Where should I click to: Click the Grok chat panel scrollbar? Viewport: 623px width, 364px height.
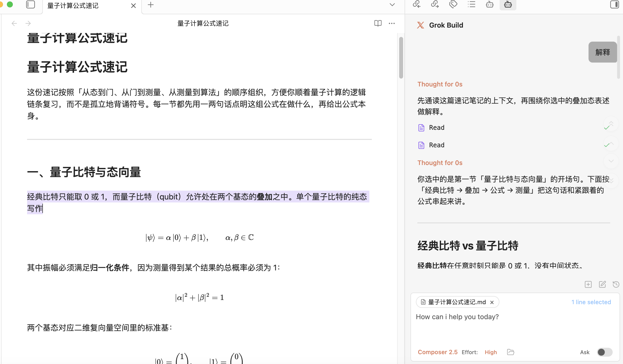pos(619,57)
